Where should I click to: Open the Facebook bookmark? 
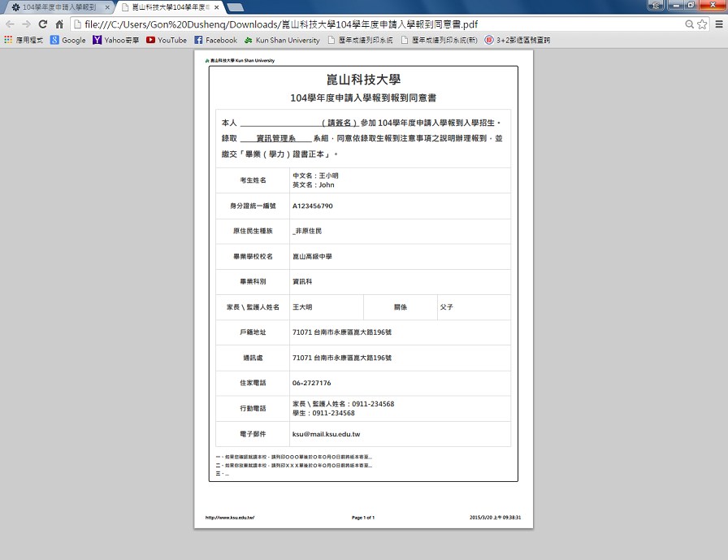[215, 40]
